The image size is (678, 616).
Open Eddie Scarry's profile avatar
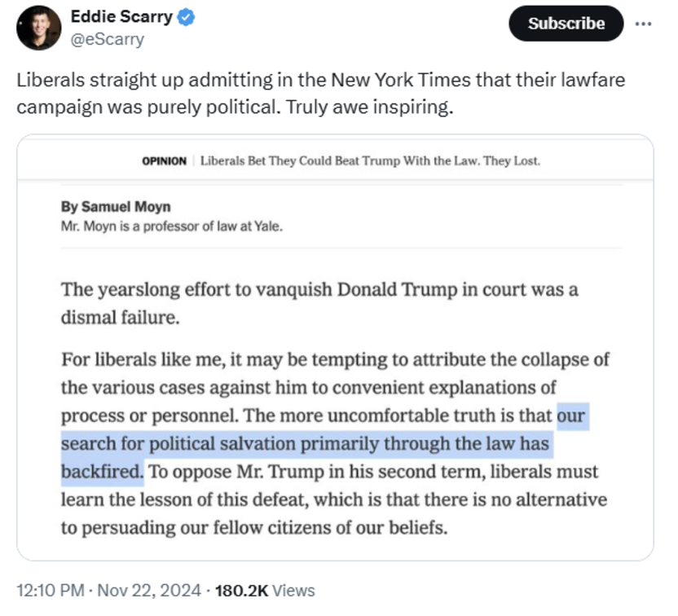tap(38, 28)
